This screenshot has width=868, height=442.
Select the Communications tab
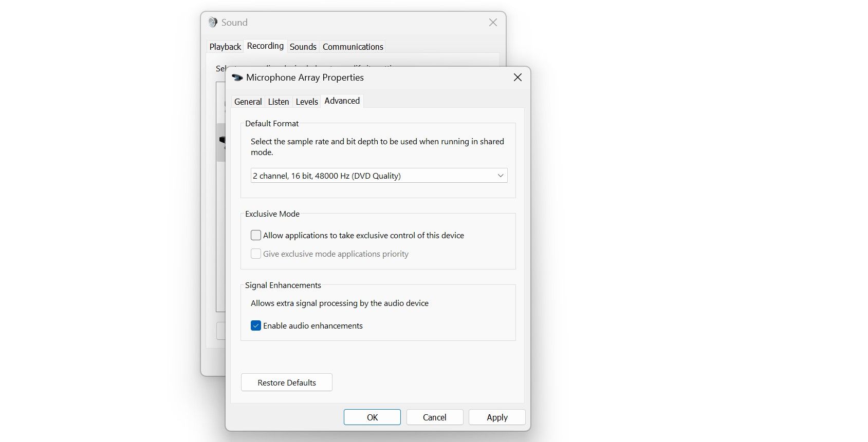pyautogui.click(x=353, y=47)
